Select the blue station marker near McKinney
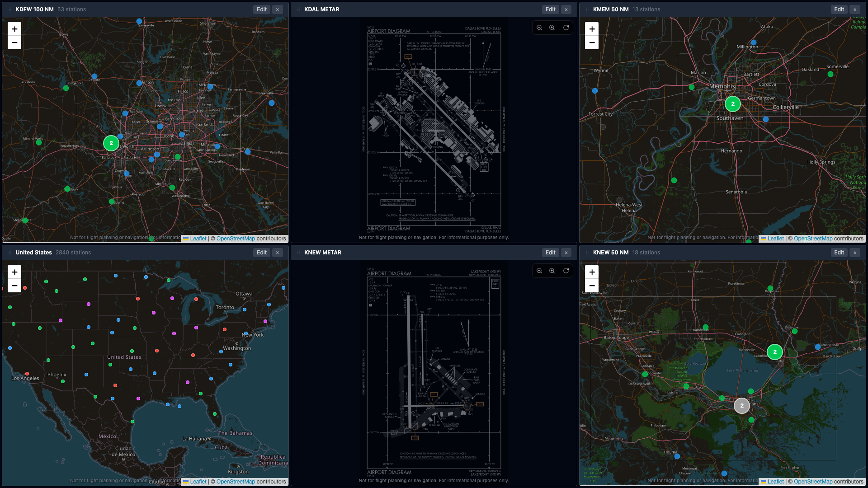The image size is (868, 488). 210,86
